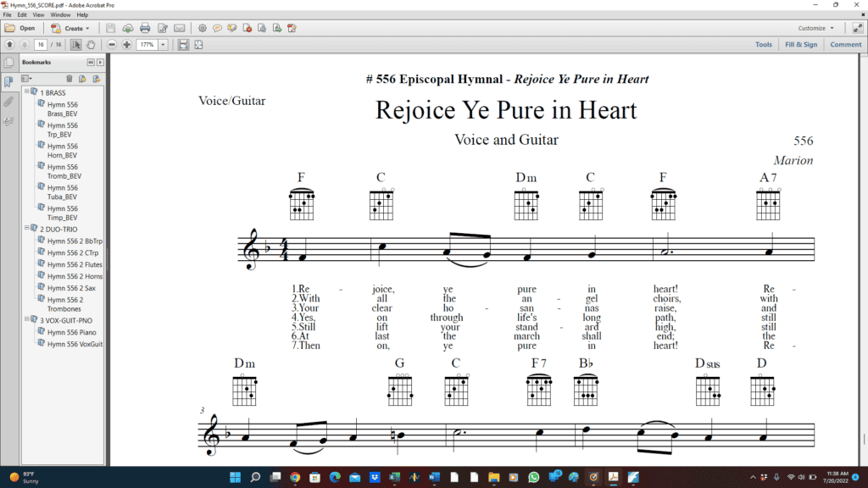Open the Comment pane
The width and height of the screenshot is (868, 488).
pos(845,44)
